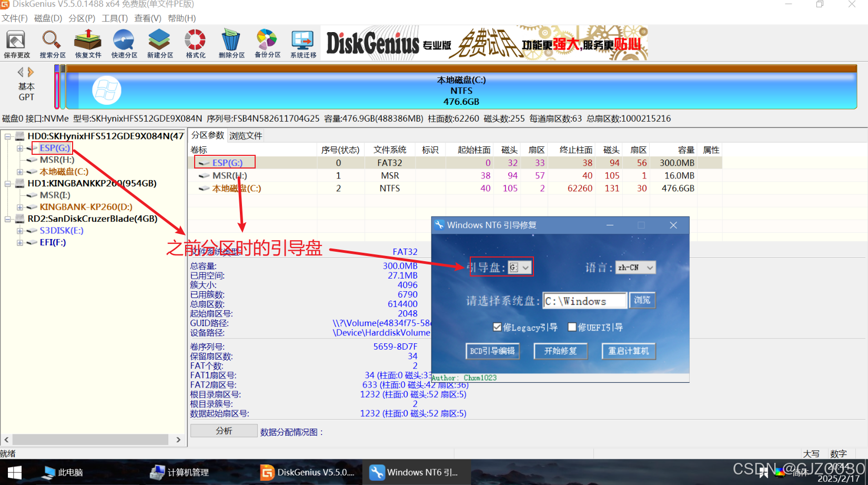Select the MSR(H:) row in partition table
This screenshot has width=868, height=485.
(455, 176)
